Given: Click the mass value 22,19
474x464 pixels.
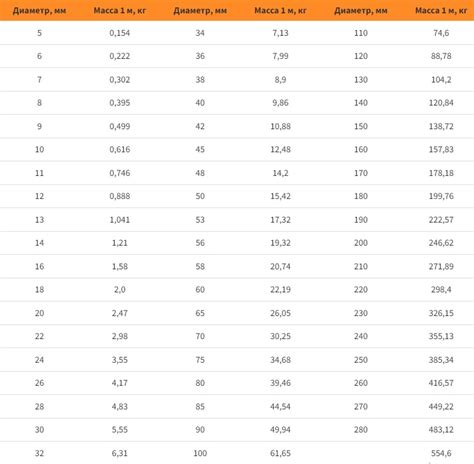Looking at the screenshot, I should [280, 289].
